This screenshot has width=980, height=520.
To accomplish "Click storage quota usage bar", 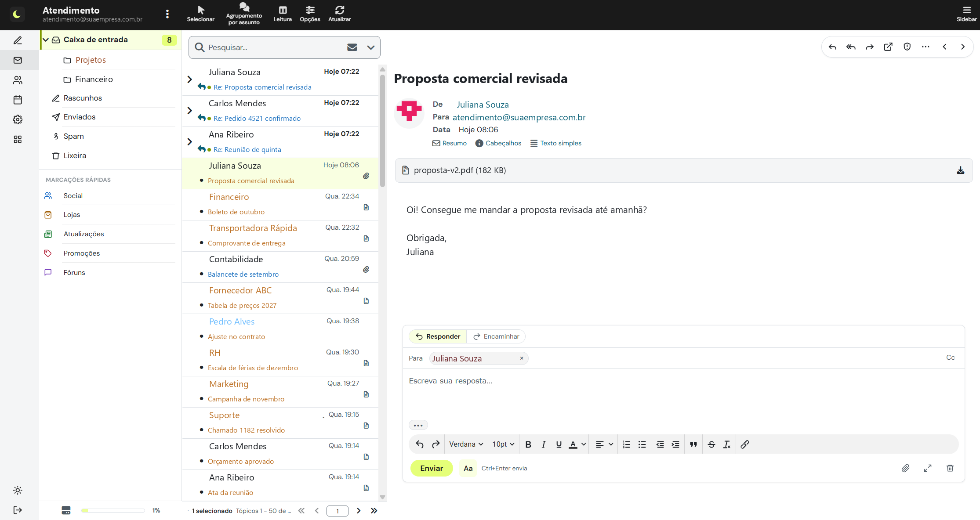I will (x=113, y=510).
